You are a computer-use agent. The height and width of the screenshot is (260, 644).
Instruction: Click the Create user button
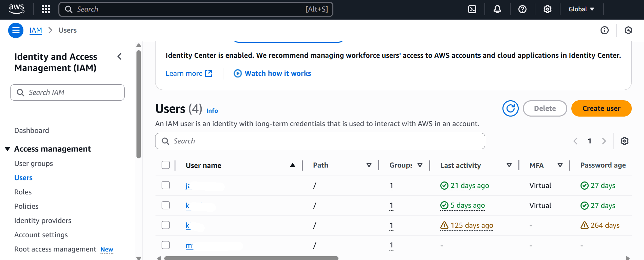click(x=601, y=108)
